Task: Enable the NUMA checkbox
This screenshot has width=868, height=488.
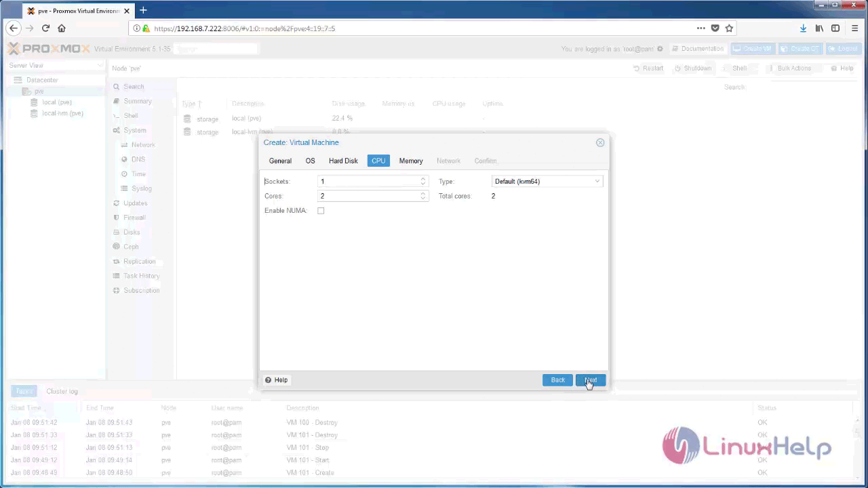Action: point(321,211)
